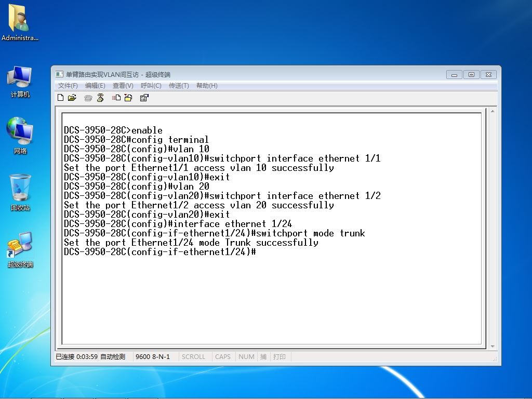Screen dimensions: 532x399
Task: Click the 捕 capture status indicator
Action: click(x=263, y=356)
